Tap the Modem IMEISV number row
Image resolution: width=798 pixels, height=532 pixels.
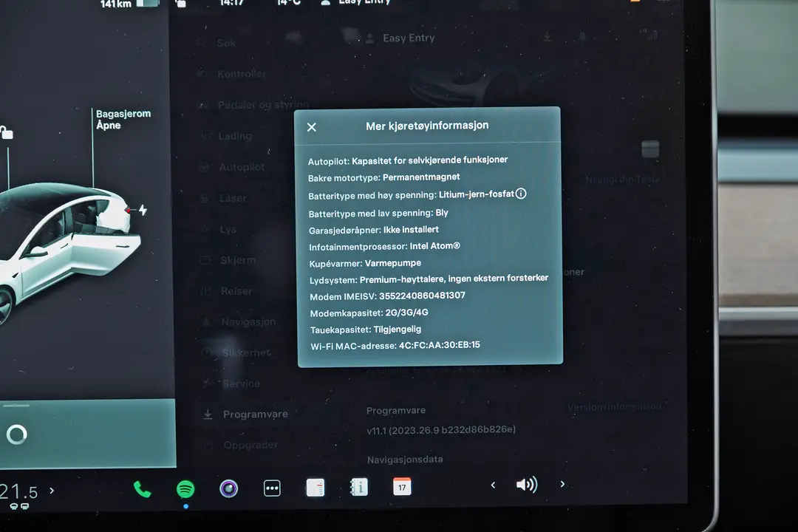387,296
